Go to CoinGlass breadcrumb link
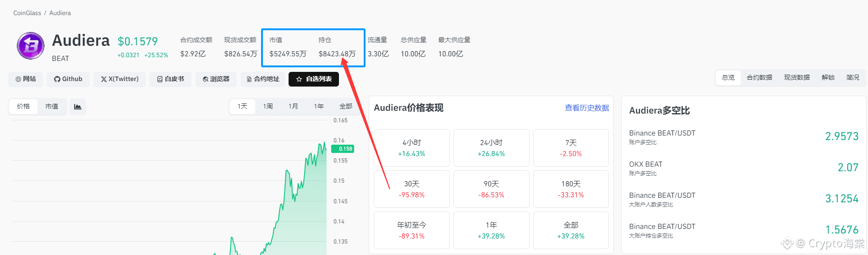 tap(27, 13)
